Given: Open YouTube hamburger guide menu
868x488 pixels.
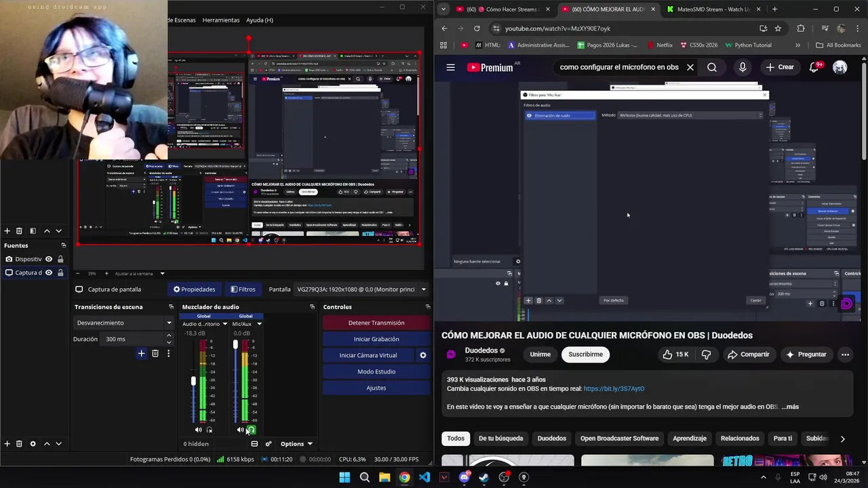Looking at the screenshot, I should click(x=450, y=67).
